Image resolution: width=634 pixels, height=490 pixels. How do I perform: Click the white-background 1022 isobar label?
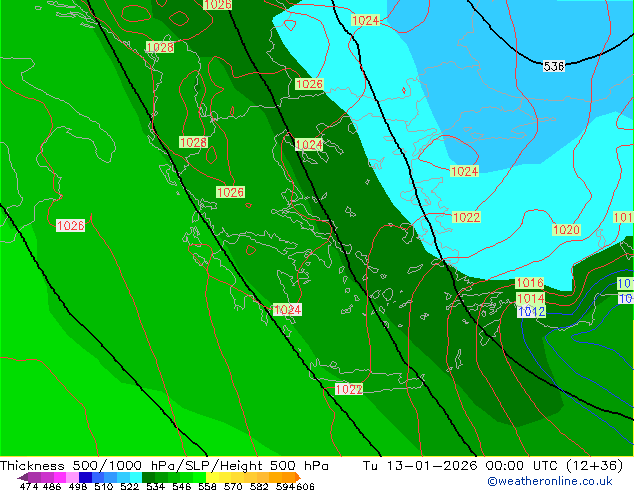click(349, 389)
